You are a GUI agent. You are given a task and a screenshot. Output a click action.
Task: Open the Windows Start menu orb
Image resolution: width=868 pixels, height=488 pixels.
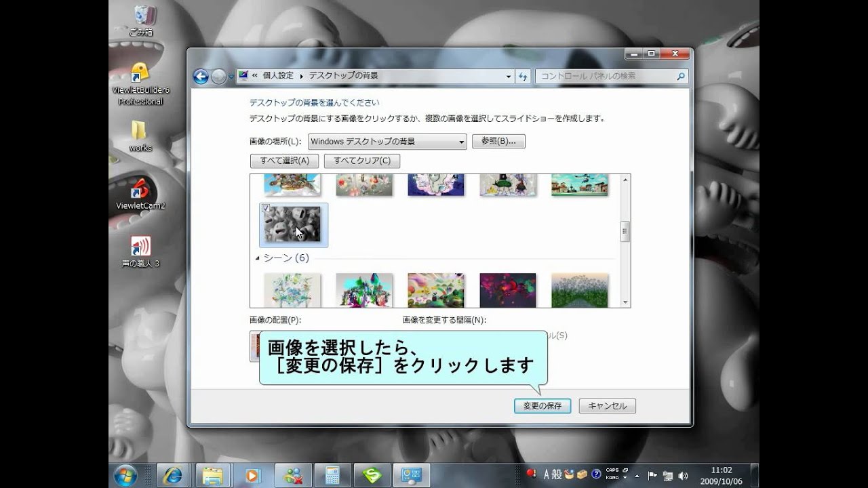(x=126, y=475)
